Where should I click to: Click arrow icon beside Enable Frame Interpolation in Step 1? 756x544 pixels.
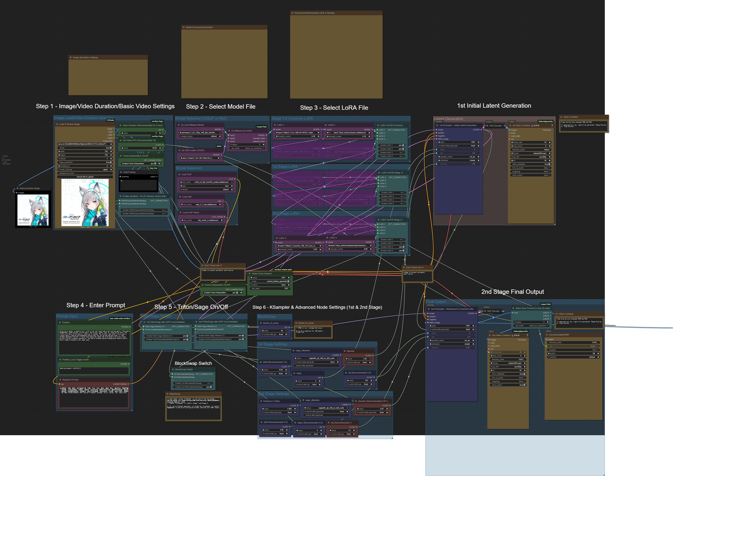click(x=159, y=164)
